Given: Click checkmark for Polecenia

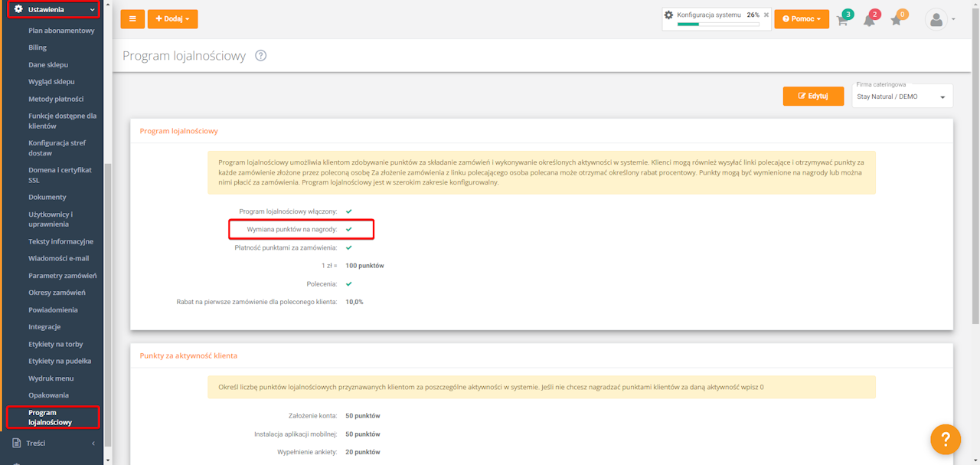Looking at the screenshot, I should tap(349, 283).
